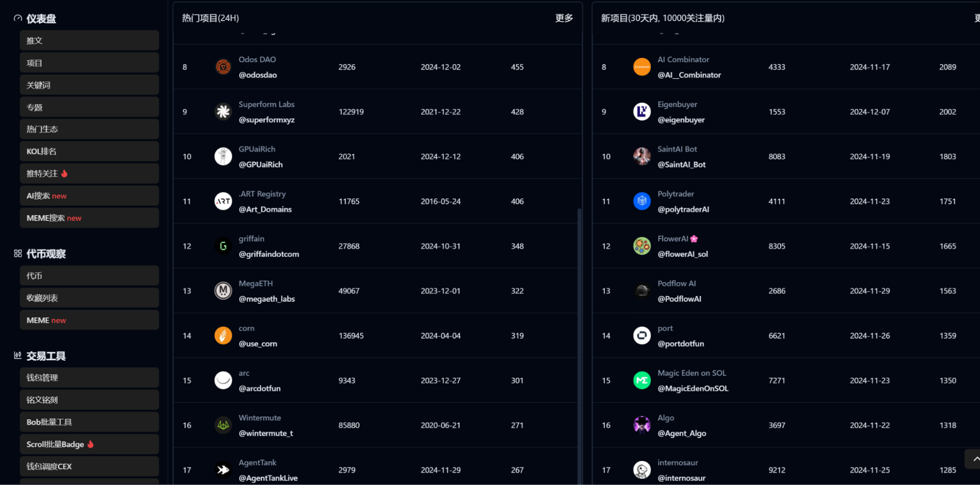Open the KOL排名 sidebar menu item
This screenshot has height=485, width=980.
[89, 151]
